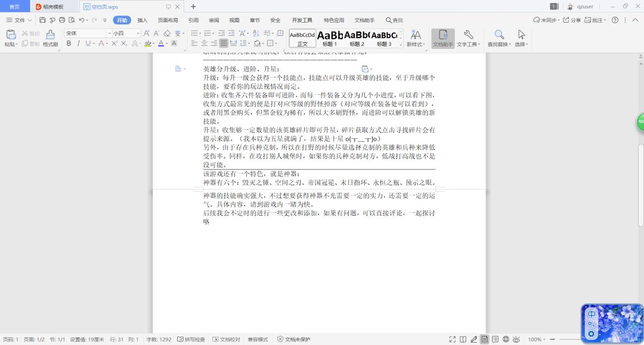Click the Find and Replace (查找替换) magnifier icon
This screenshot has height=345, width=644.
click(499, 35)
